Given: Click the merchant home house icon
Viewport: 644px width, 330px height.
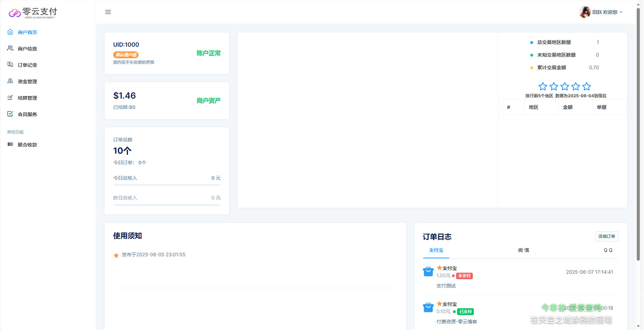Looking at the screenshot, I should 10,32.
